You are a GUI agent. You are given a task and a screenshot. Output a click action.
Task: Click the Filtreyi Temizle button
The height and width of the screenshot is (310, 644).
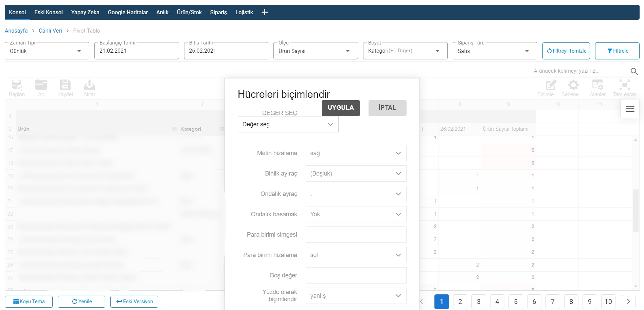[566, 51]
